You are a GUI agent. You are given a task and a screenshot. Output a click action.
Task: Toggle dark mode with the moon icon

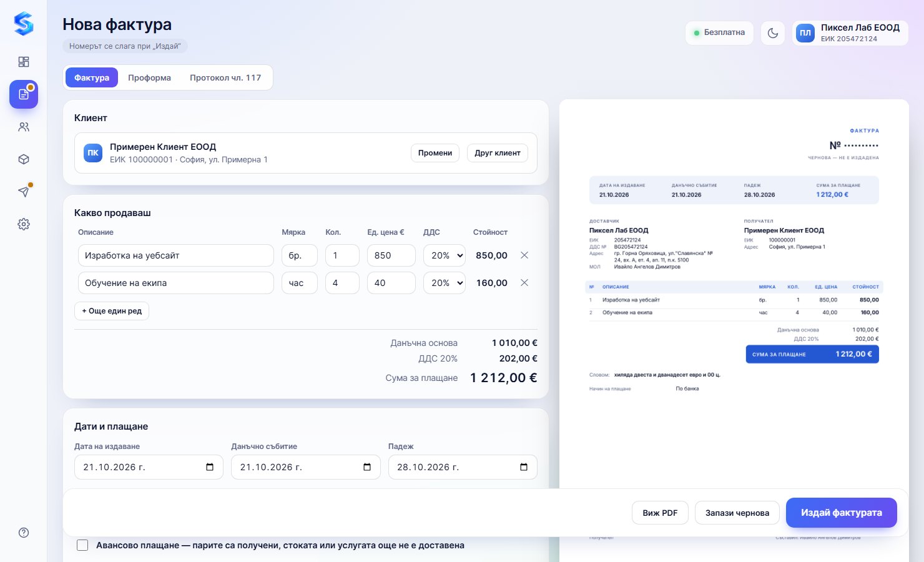point(773,33)
